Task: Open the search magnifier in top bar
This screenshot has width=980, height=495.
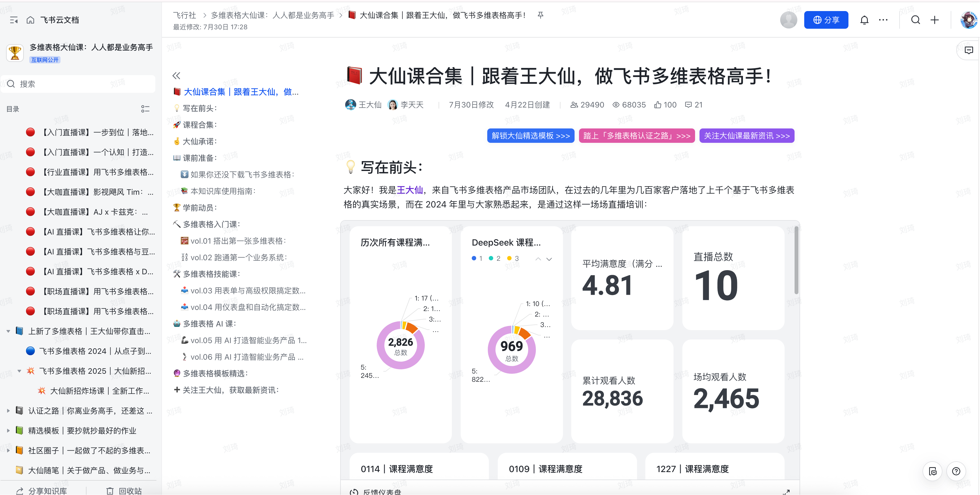Action: coord(915,20)
